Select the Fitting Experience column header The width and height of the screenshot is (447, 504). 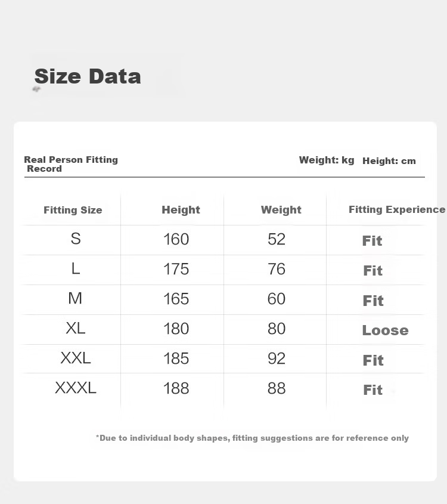(397, 209)
